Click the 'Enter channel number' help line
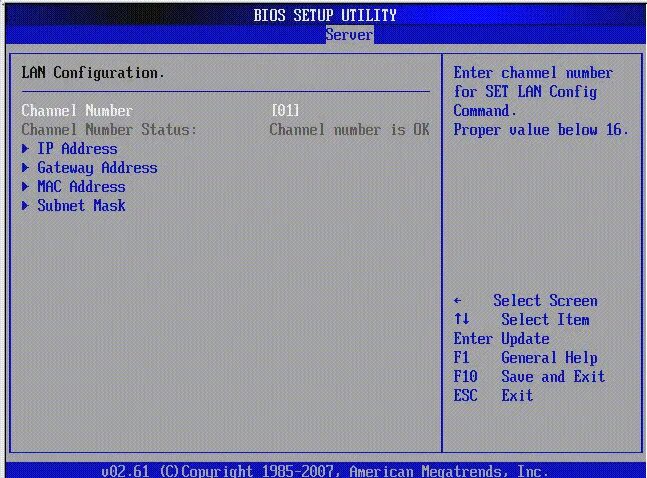Viewport: 647px width, 478px height. point(533,73)
